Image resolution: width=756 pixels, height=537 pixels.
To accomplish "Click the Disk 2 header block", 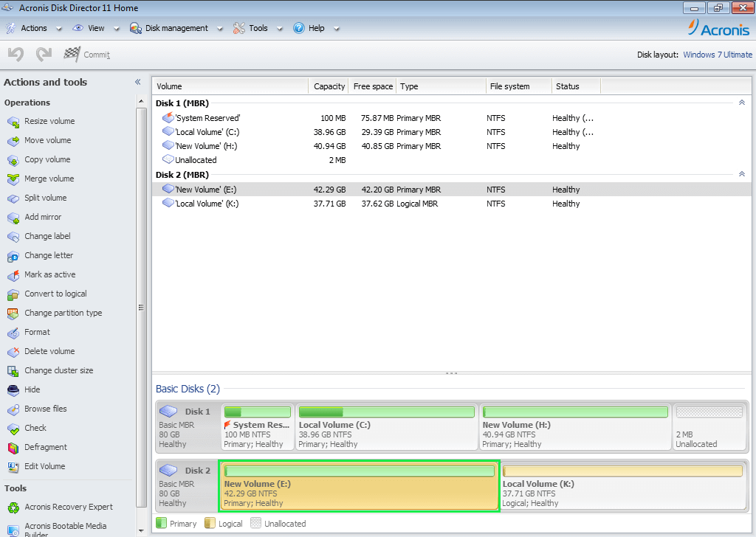I will pos(187,485).
